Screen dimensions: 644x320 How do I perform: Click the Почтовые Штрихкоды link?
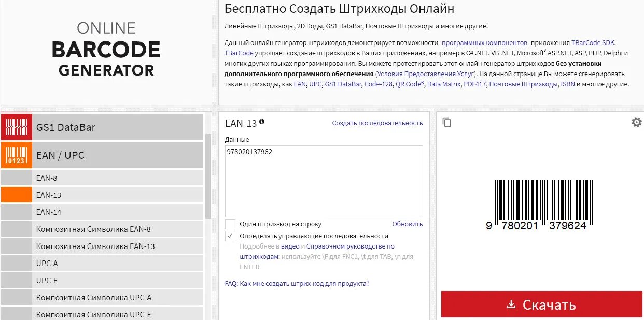[523, 84]
